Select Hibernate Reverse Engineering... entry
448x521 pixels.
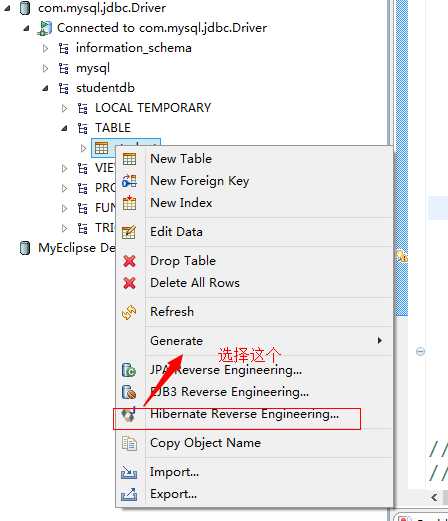[x=255, y=414]
